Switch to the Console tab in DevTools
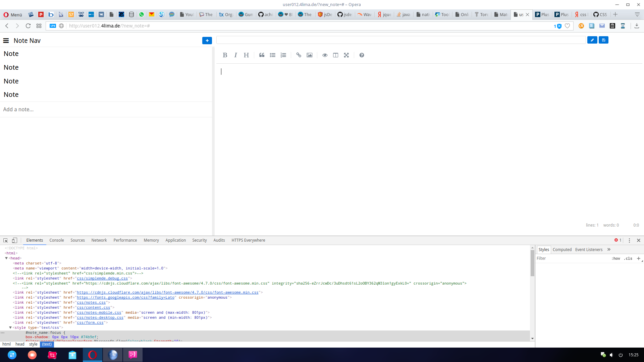This screenshot has height=362, width=644. pos(56,240)
